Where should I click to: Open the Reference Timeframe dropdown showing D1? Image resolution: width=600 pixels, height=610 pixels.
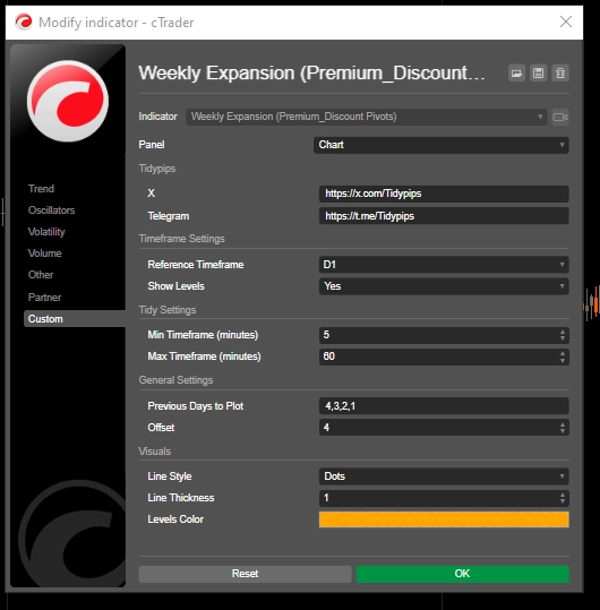[444, 265]
